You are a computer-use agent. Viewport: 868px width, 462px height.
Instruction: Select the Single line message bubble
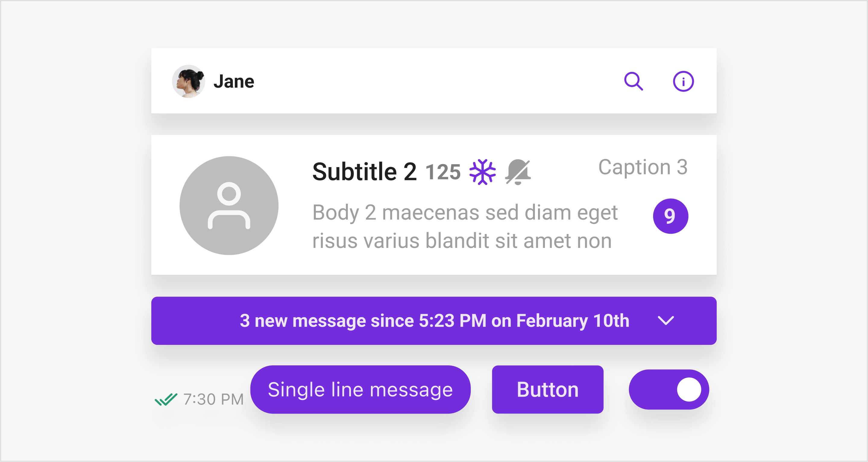360,390
